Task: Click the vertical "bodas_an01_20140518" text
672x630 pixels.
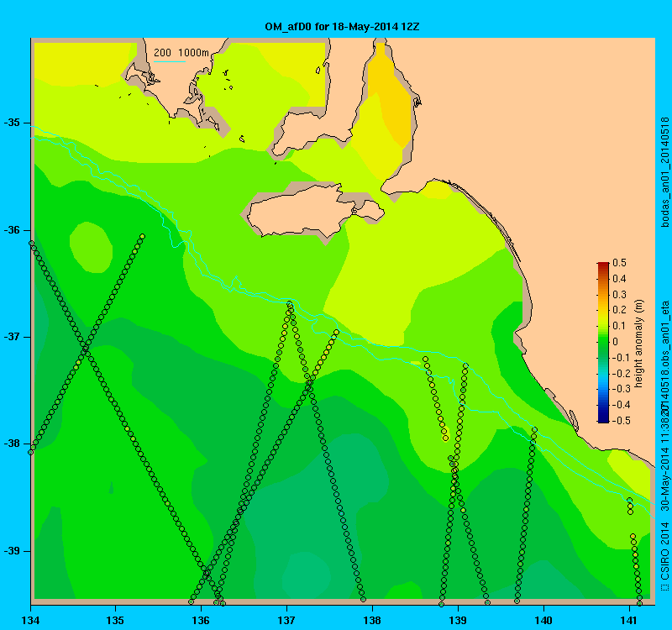Action: pyautogui.click(x=664, y=172)
